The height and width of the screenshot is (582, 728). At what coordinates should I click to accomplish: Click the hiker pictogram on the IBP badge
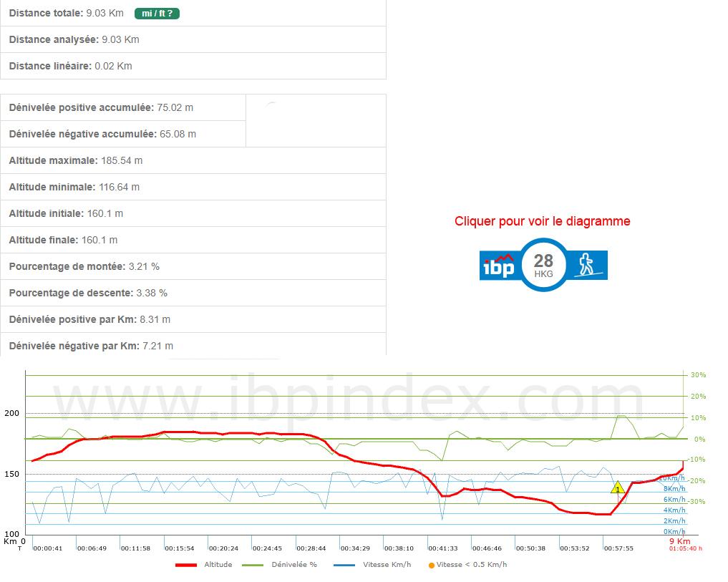tap(587, 265)
